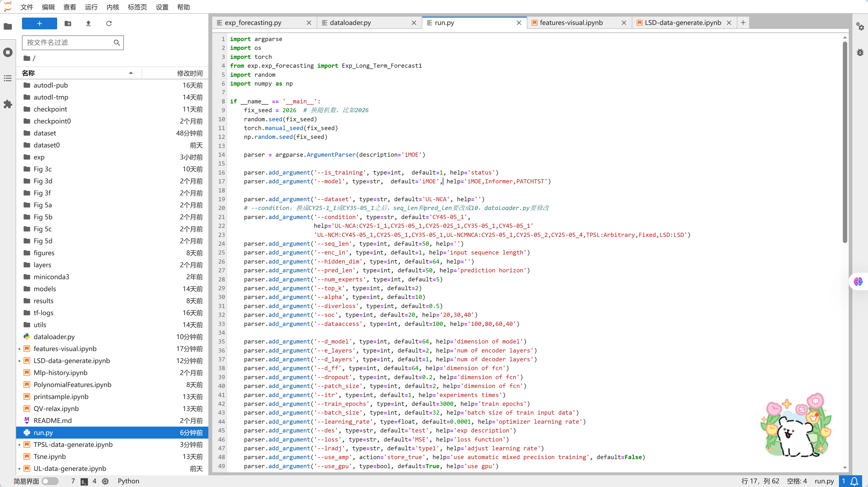Close the exp_forecasting.py tab
Viewport: 868px width, 487px height.
[309, 22]
